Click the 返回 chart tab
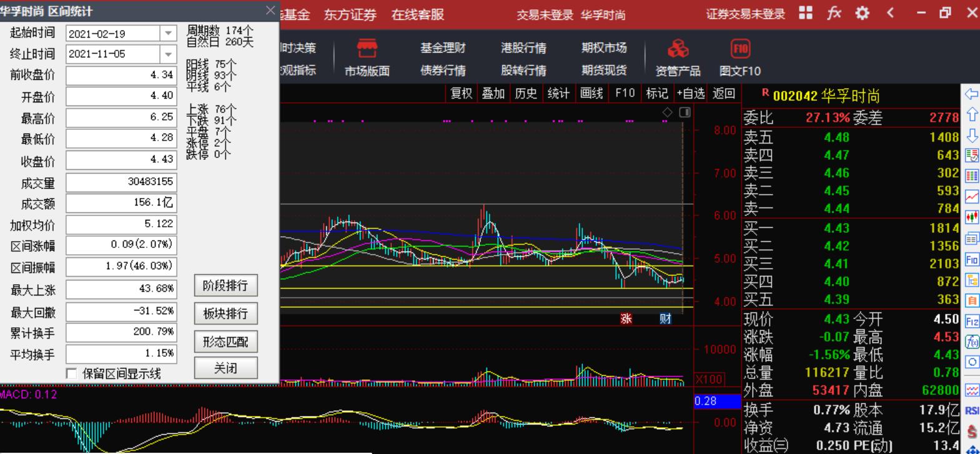Screen dimensions: 980x454 point(724,93)
